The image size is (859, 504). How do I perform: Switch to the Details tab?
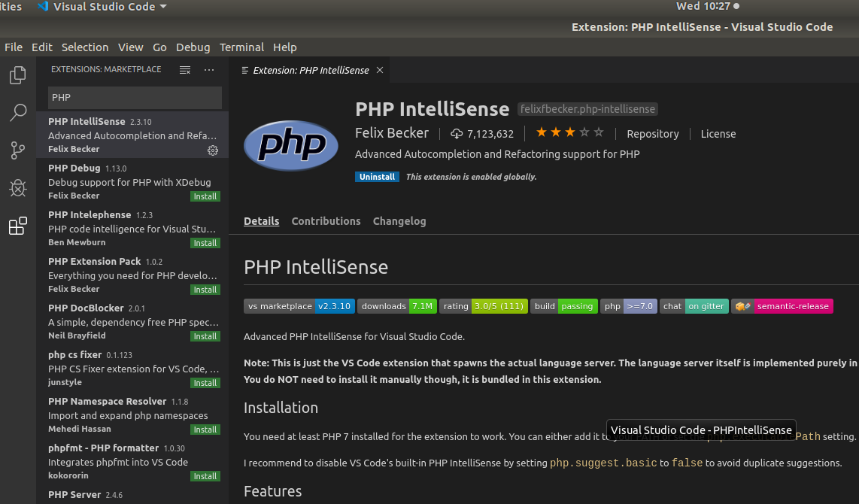(261, 221)
